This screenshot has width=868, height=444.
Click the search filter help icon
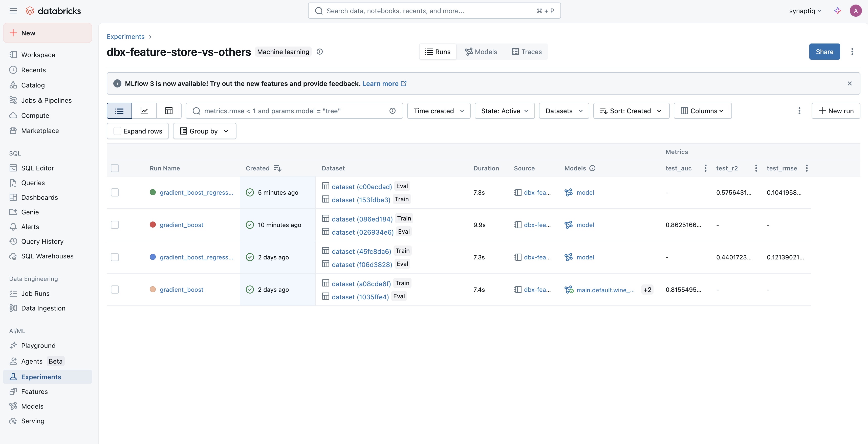[x=393, y=111]
